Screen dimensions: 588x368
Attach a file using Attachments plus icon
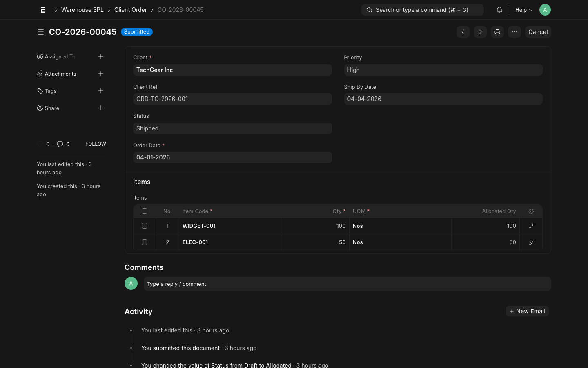click(x=101, y=74)
